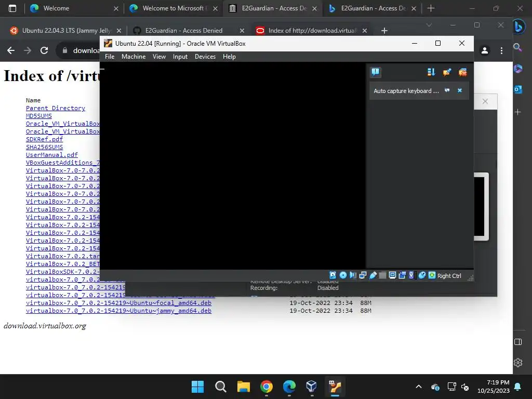Click the recording status icon

pos(403,275)
